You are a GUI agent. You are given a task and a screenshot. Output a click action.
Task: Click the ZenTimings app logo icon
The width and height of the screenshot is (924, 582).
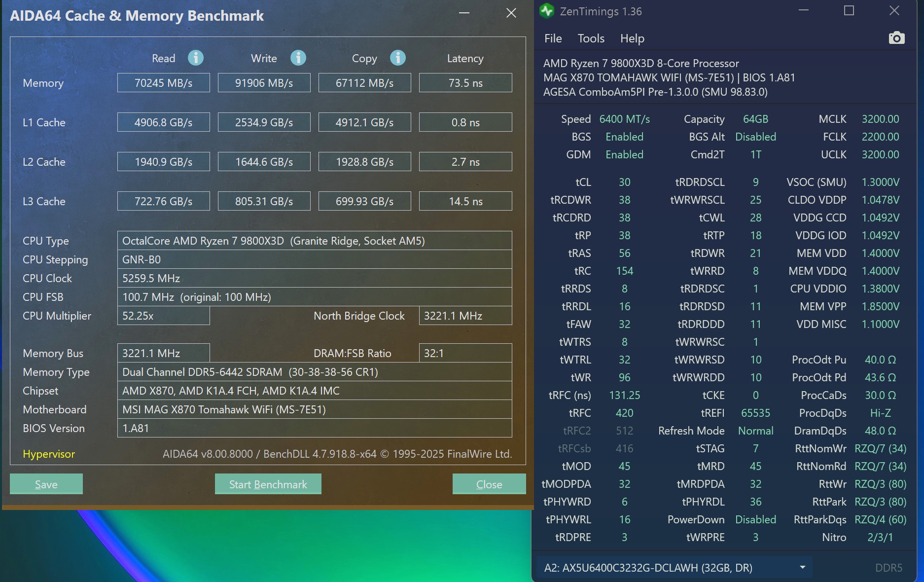(x=547, y=11)
